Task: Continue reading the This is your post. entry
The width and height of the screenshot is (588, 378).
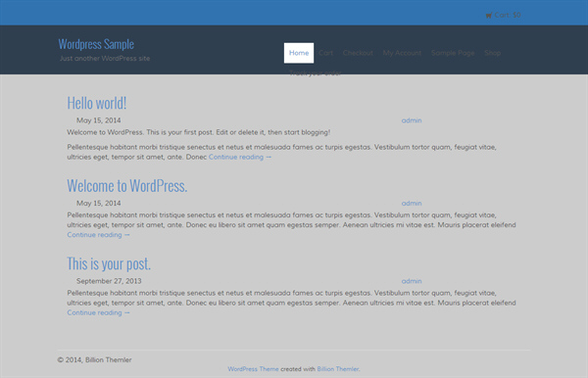Action: (x=99, y=312)
